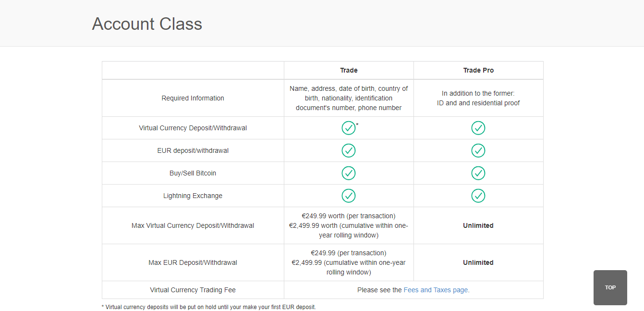Click Trade Pro checkmark for Lightning Exchange
The height and width of the screenshot is (311, 644).
tap(478, 196)
